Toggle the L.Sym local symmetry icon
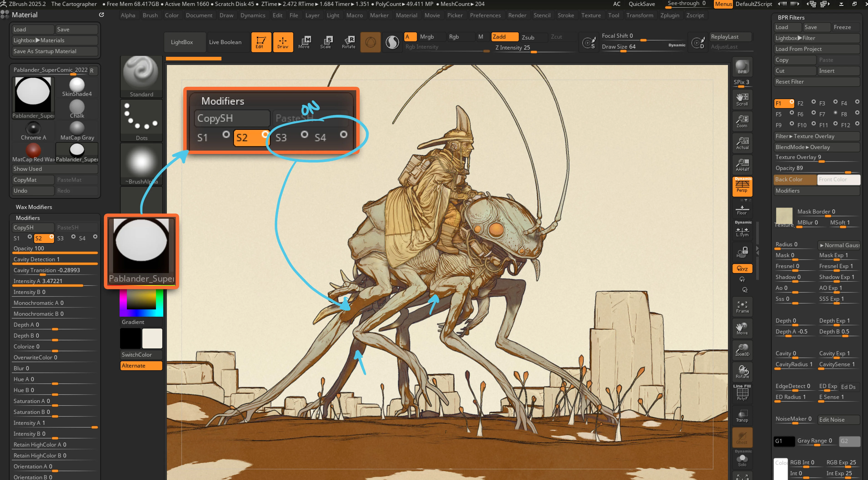Image resolution: width=868 pixels, height=480 pixels. tap(742, 230)
